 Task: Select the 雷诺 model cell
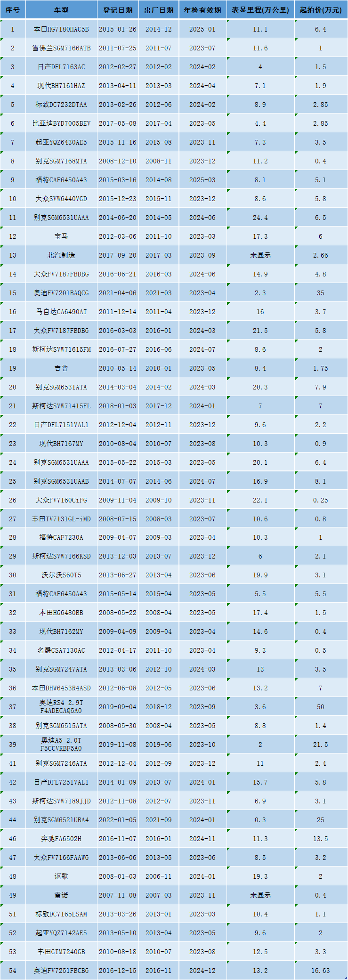click(x=61, y=895)
